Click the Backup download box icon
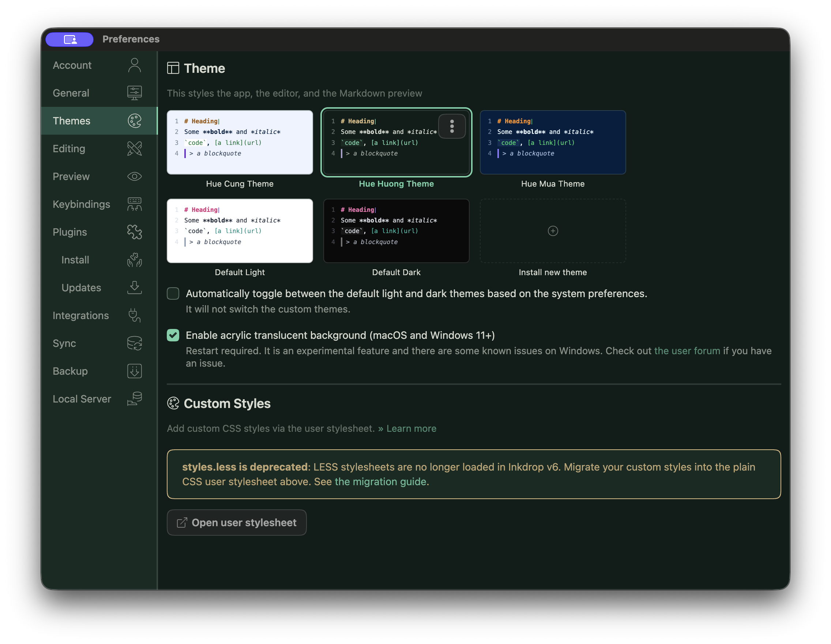 pyautogui.click(x=134, y=371)
